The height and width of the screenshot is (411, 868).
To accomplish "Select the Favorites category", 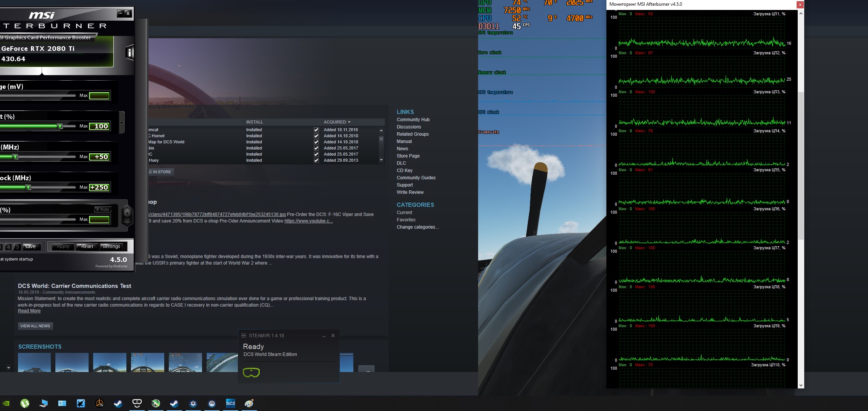I will pyautogui.click(x=406, y=220).
